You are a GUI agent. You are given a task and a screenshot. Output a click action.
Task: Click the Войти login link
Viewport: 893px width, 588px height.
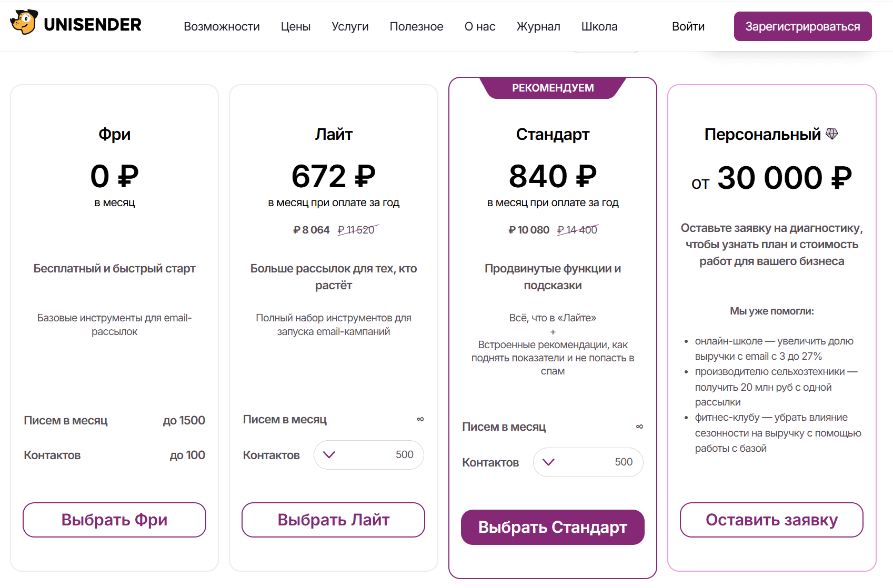click(688, 26)
